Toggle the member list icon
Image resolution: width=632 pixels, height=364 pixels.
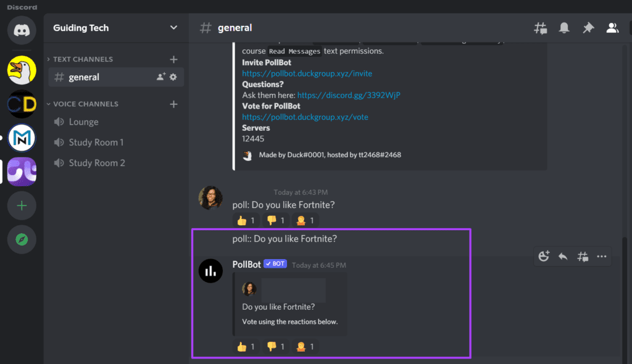point(613,28)
